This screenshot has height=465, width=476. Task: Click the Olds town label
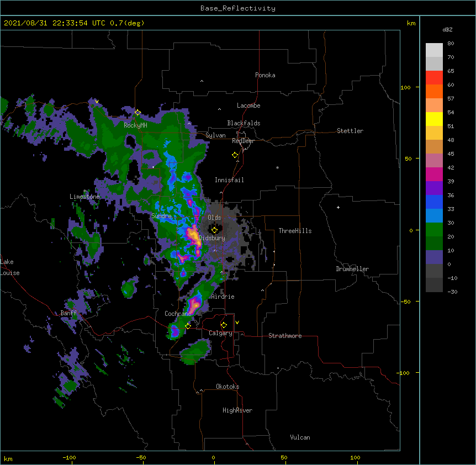tap(214, 218)
